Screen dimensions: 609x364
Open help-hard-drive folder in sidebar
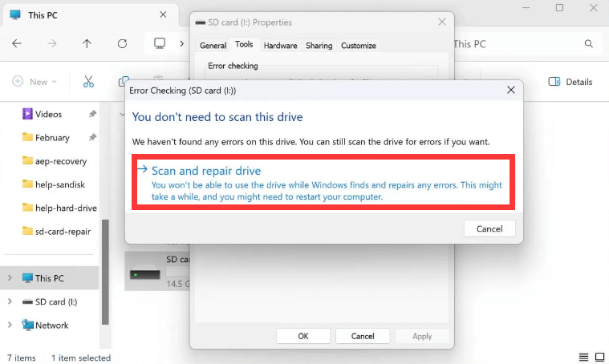coord(66,208)
